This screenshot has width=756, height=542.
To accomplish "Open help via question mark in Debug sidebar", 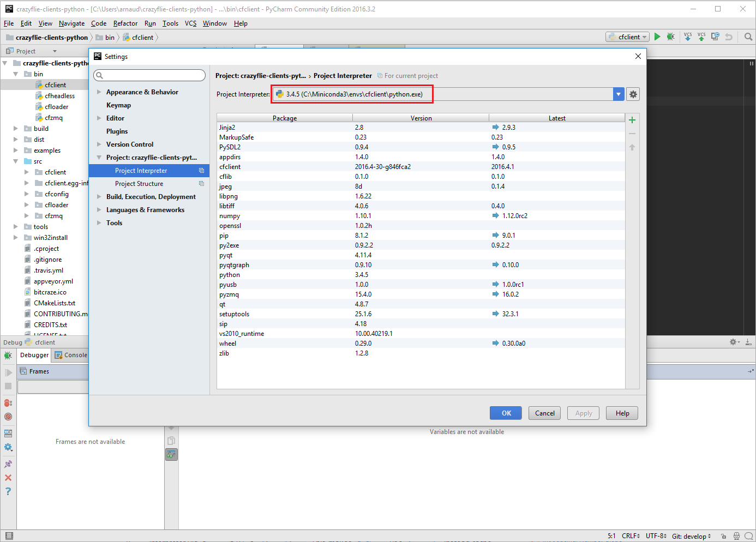I will coord(8,491).
